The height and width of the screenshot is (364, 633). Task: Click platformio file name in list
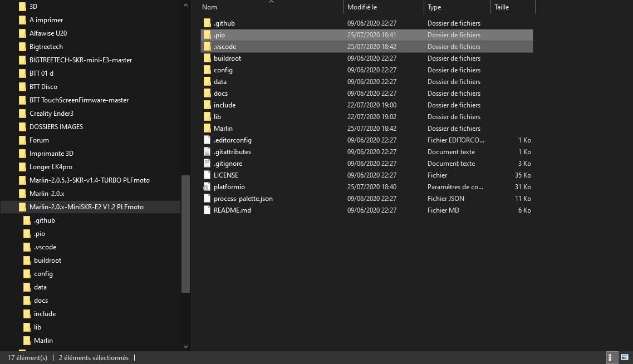(229, 187)
